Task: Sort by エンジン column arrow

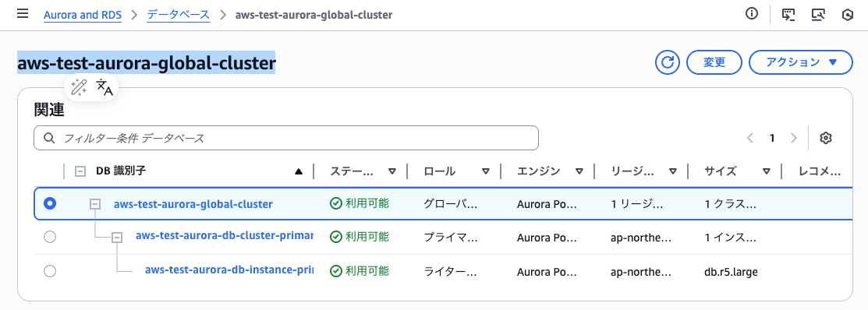Action: [x=579, y=171]
